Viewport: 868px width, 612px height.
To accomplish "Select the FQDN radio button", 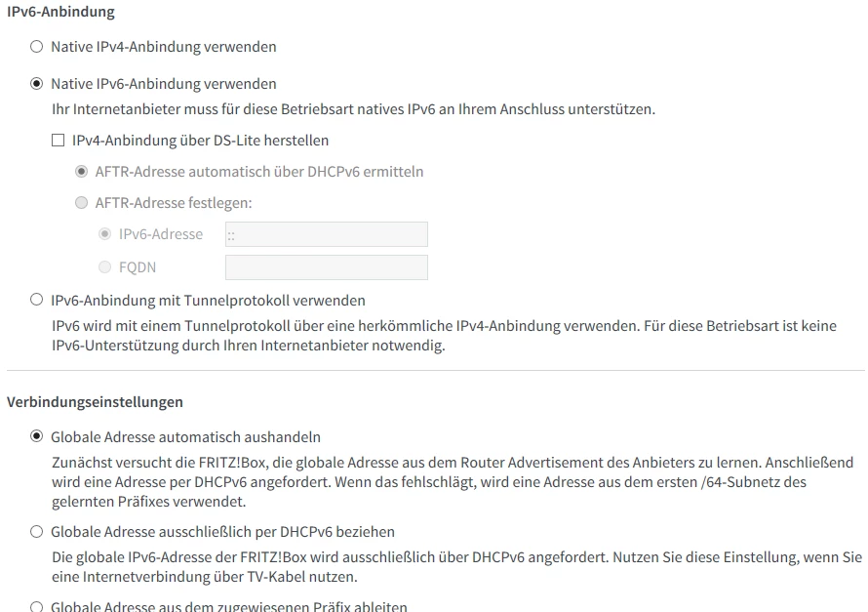I will (x=104, y=266).
